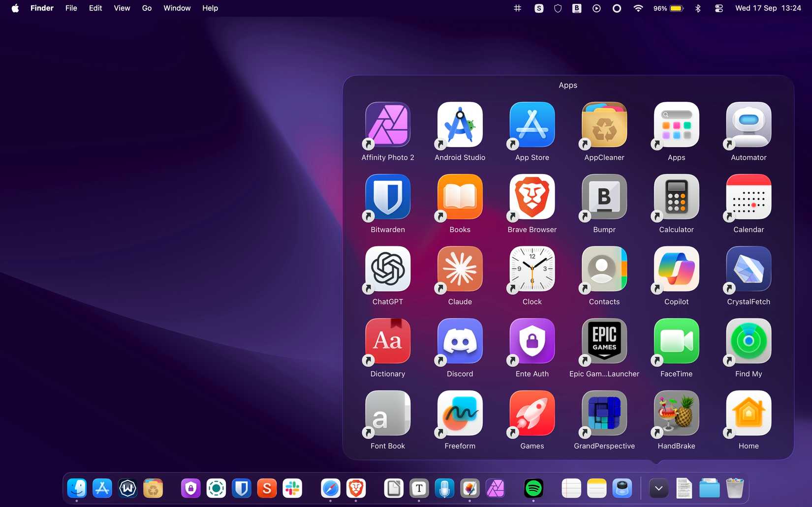Open AppCleaner in the Apps grid
Image resolution: width=812 pixels, height=507 pixels.
coord(604,124)
